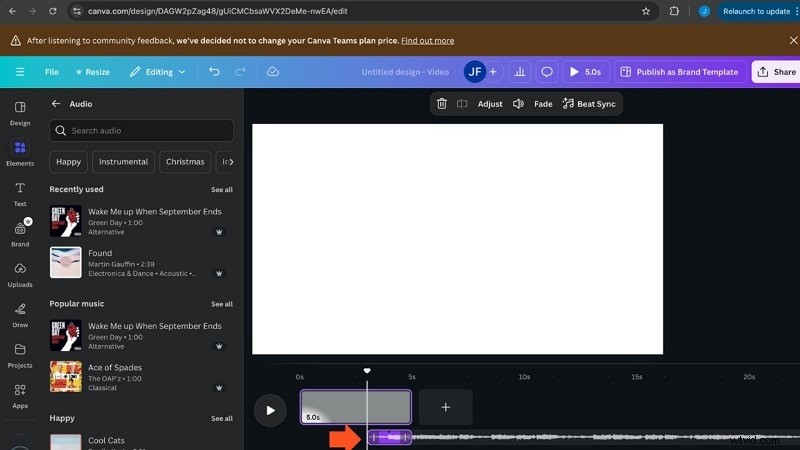The image size is (800, 450).
Task: Go back from the Audio panel
Action: pyautogui.click(x=56, y=103)
